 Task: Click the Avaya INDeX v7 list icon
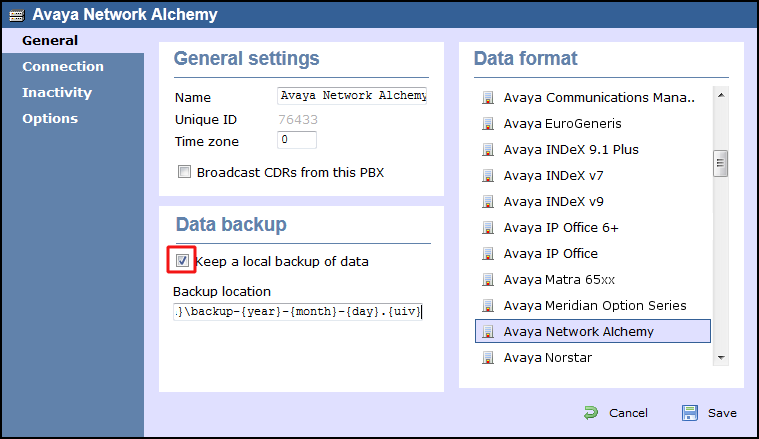(x=488, y=176)
